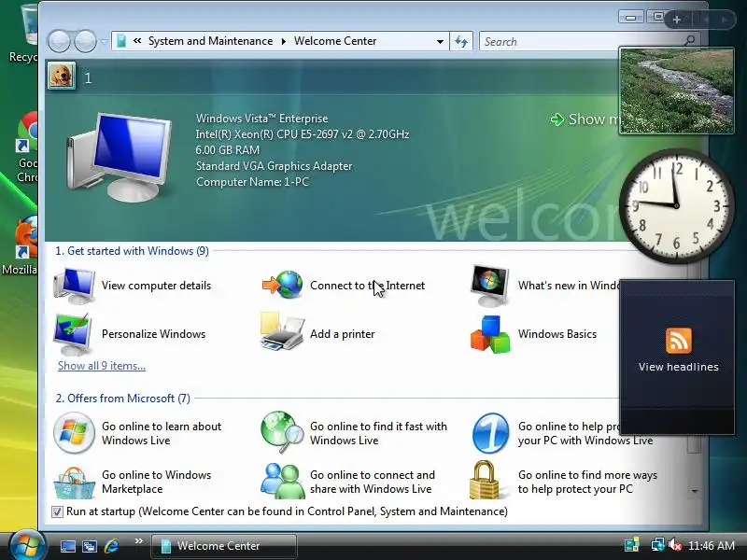The width and height of the screenshot is (747, 560).
Task: Select the padlock protect your PC icon
Action: pos(485,480)
